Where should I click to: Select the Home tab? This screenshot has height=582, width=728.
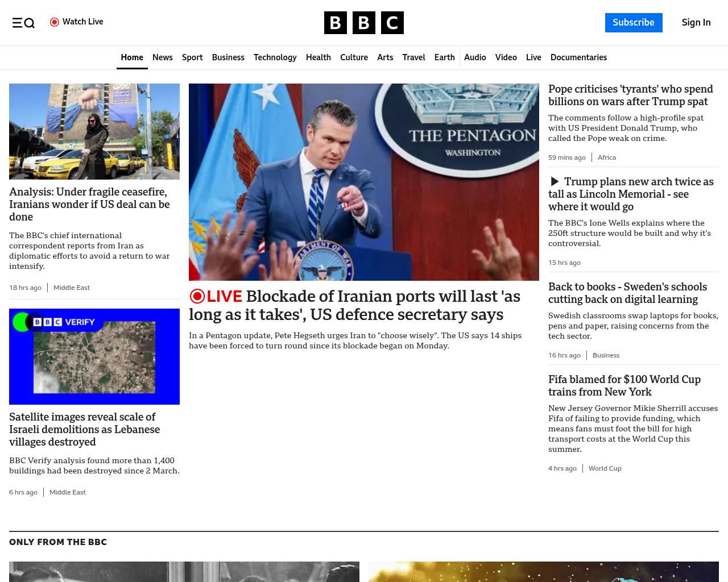point(132,57)
